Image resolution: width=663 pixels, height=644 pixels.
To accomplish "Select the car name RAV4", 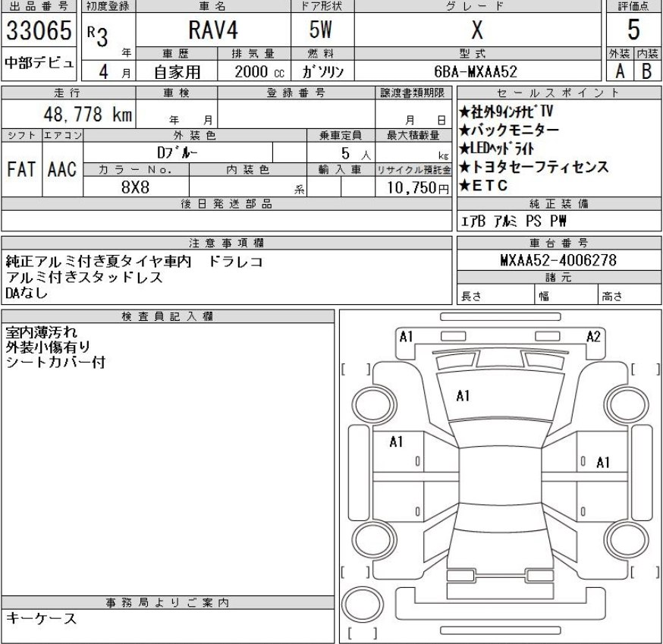I will coord(213,30).
